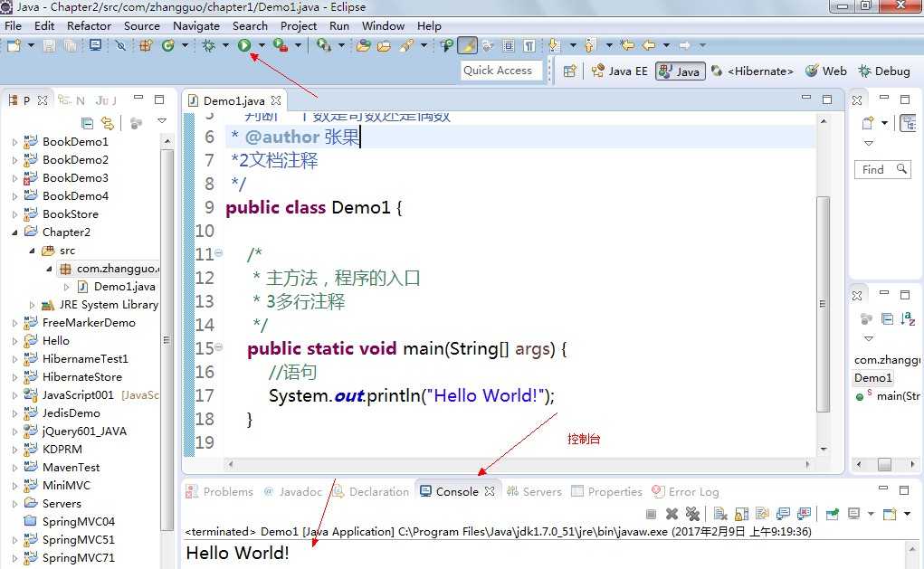The height and width of the screenshot is (569, 924).
Task: Toggle Mark Occurrences highlighter button
Action: point(467,45)
